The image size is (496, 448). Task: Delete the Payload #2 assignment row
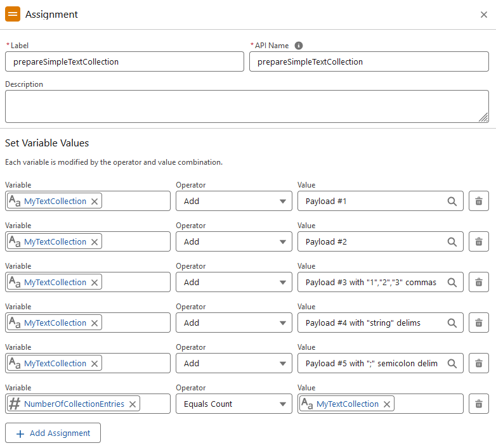479,241
